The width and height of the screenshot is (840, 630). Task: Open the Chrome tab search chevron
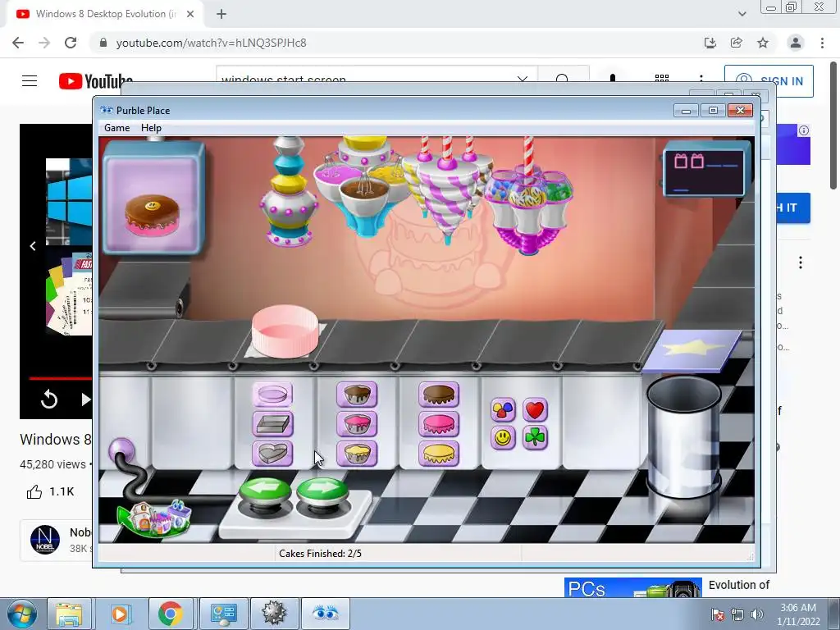click(x=742, y=14)
